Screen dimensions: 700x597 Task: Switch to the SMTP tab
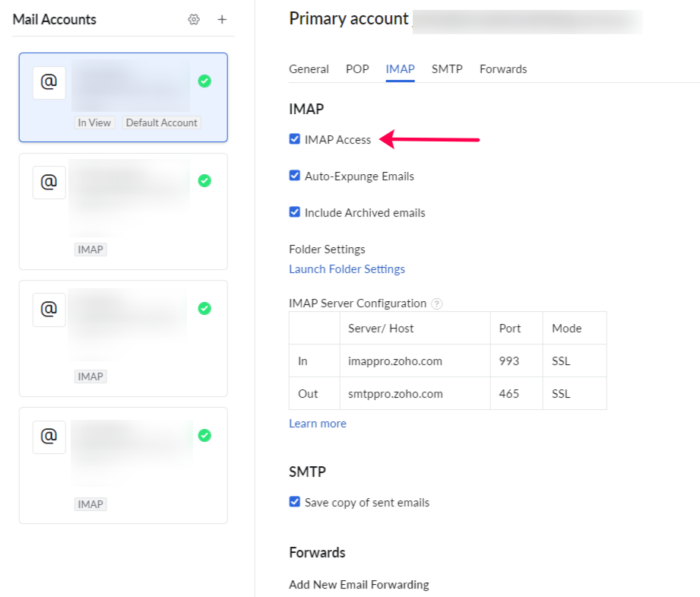click(447, 69)
